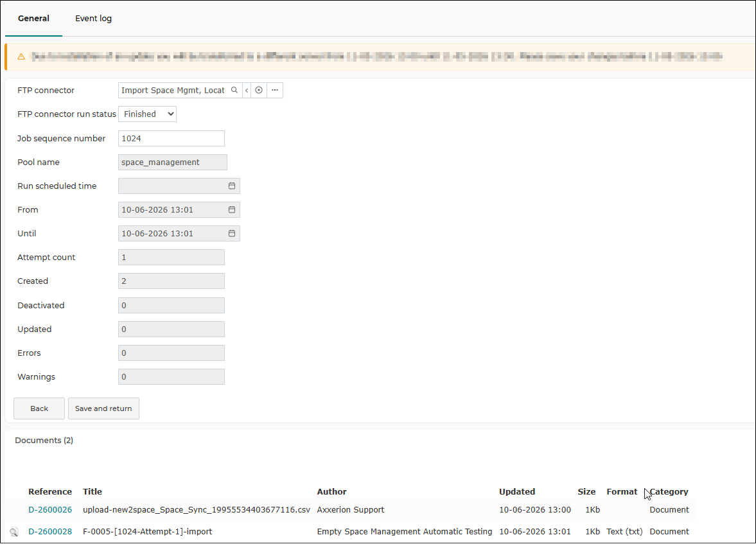756x544 pixels.
Task: Sort documents by the Updated column header
Action: (517, 492)
